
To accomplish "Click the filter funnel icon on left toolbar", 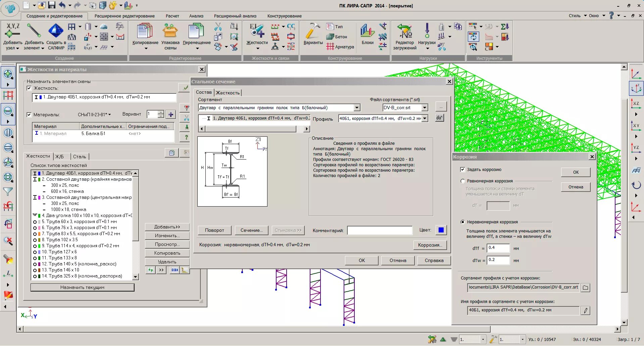I will pos(8,192).
